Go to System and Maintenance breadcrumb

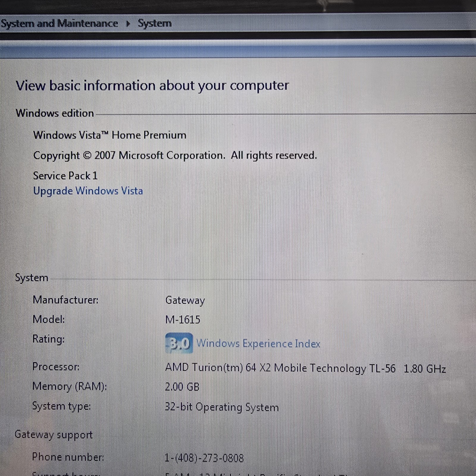[x=59, y=23]
